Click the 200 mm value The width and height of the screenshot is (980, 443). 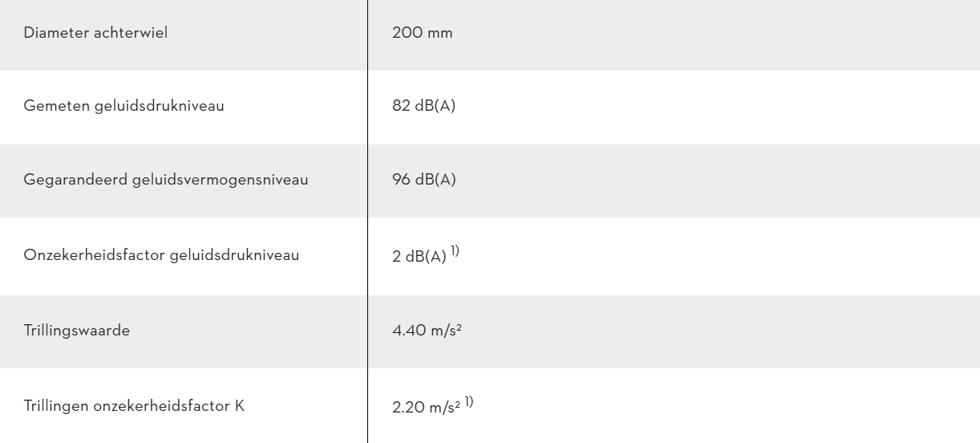423,35
